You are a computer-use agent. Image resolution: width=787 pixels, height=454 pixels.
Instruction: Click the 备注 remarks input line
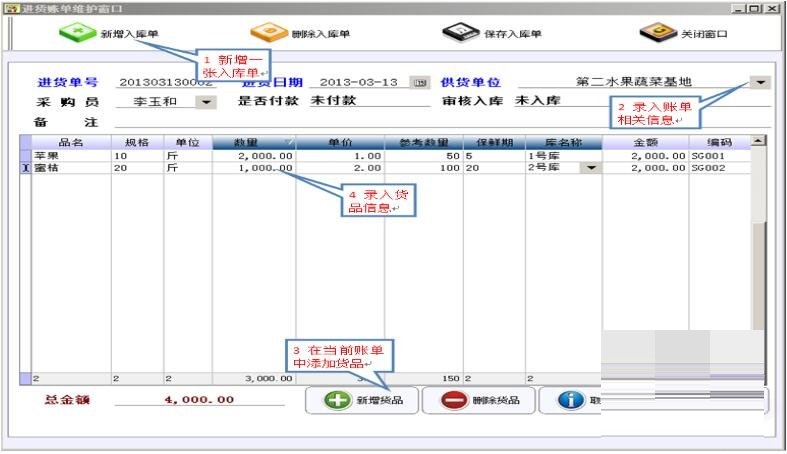(x=442, y=122)
